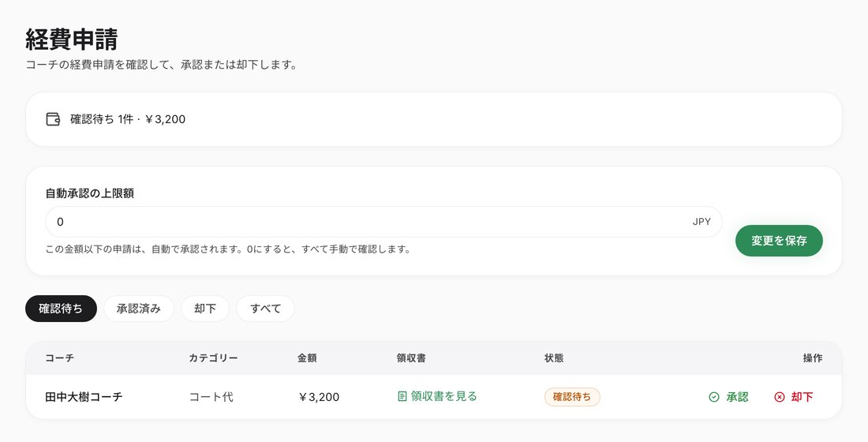This screenshot has width=868, height=442.
Task: Click the x-circle icon next to 却下
Action: tap(780, 397)
